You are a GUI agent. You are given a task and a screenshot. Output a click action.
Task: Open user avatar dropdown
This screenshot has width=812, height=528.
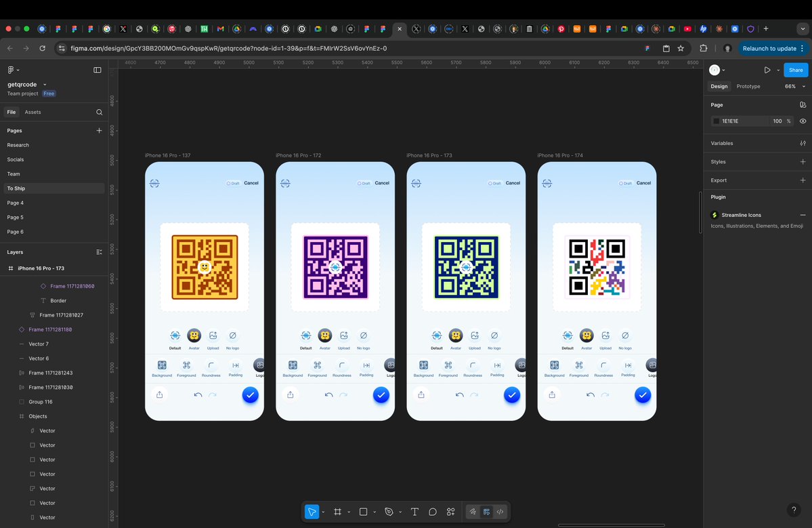717,70
